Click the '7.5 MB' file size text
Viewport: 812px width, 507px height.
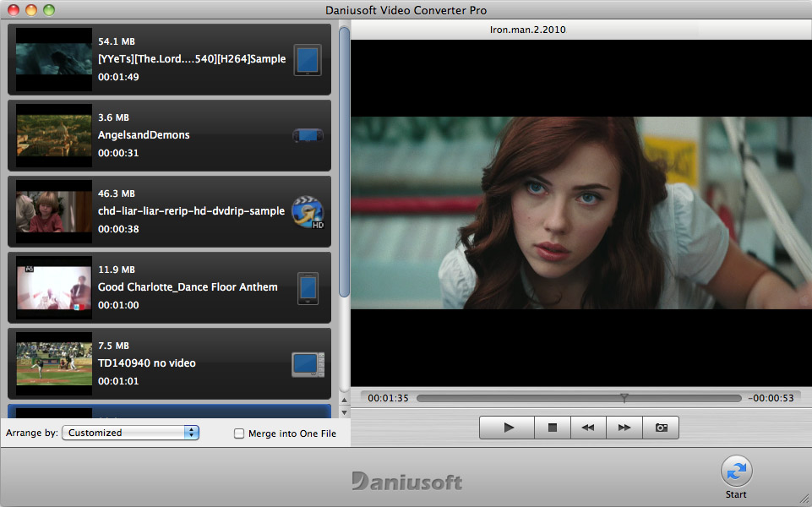click(x=113, y=346)
